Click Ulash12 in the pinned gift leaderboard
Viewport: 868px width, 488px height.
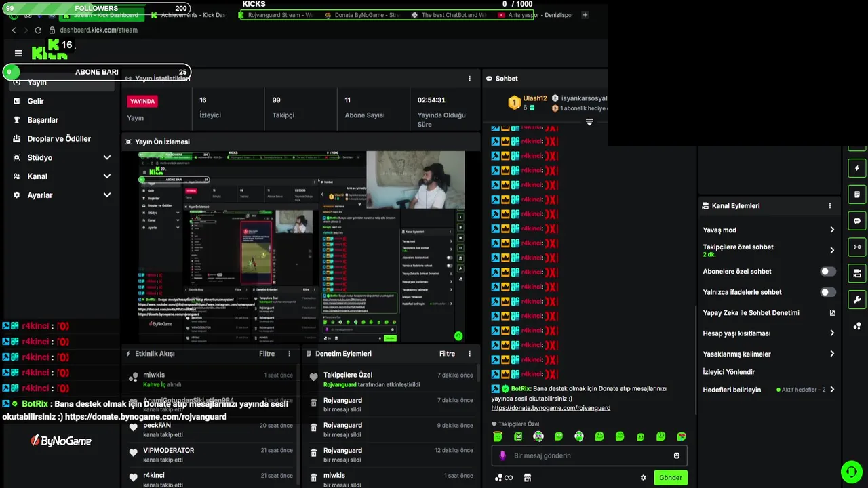tap(535, 98)
